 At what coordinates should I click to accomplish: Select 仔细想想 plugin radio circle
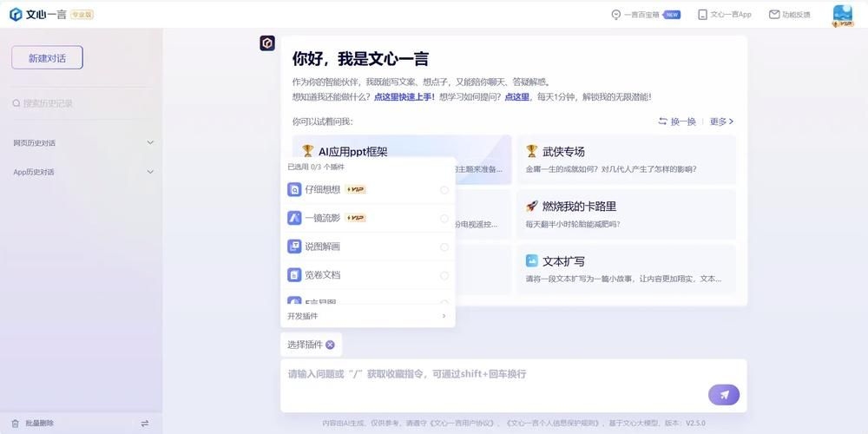click(x=444, y=190)
